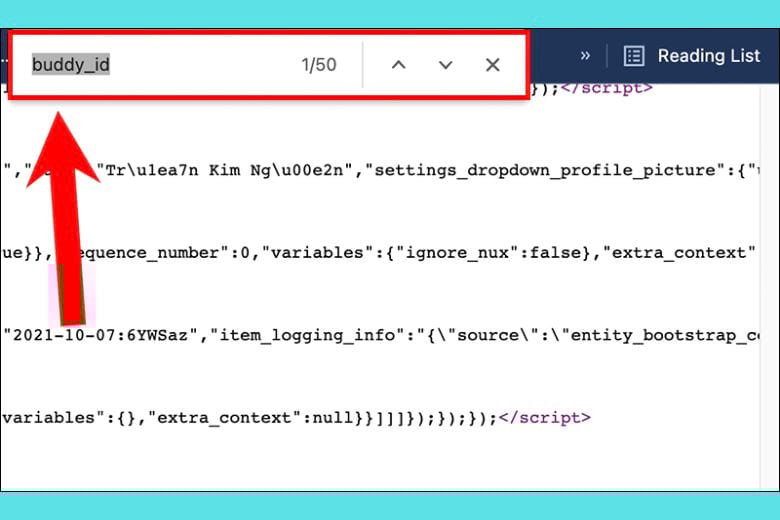This screenshot has height=520, width=780.
Task: Click "extra_context" text in third line
Action: click(x=679, y=253)
